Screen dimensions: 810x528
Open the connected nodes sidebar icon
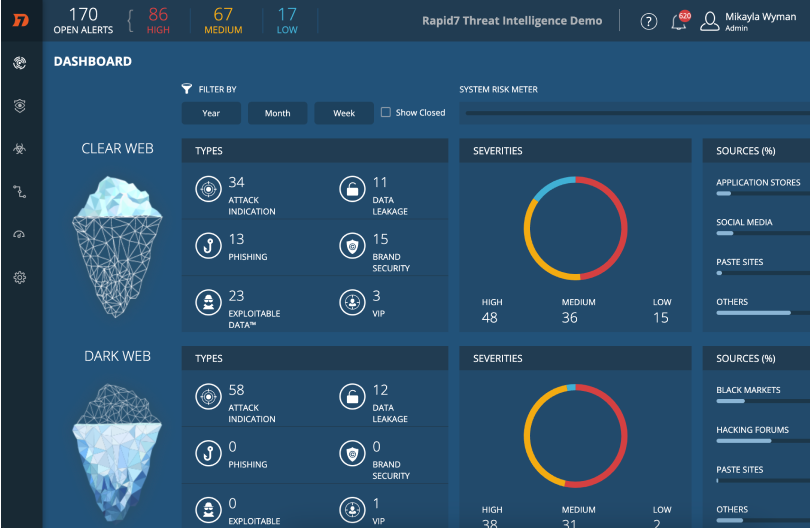pos(20,192)
